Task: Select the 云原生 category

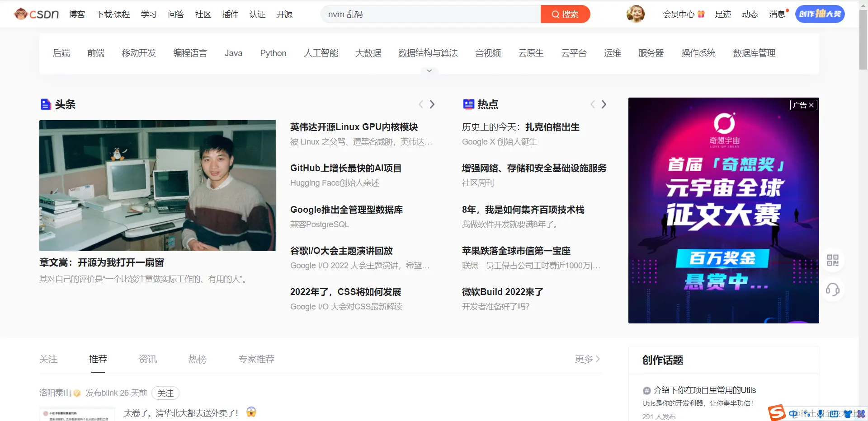Action: click(531, 53)
